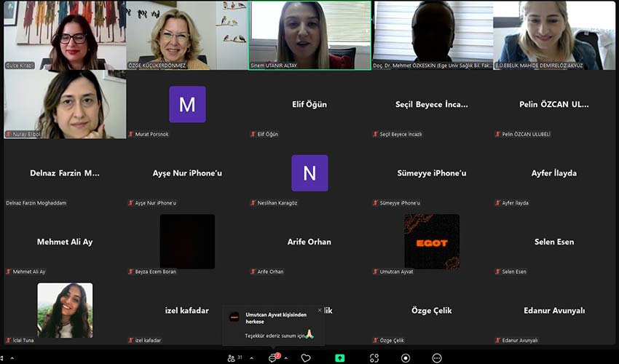Click the record icon in toolbar

click(406, 358)
